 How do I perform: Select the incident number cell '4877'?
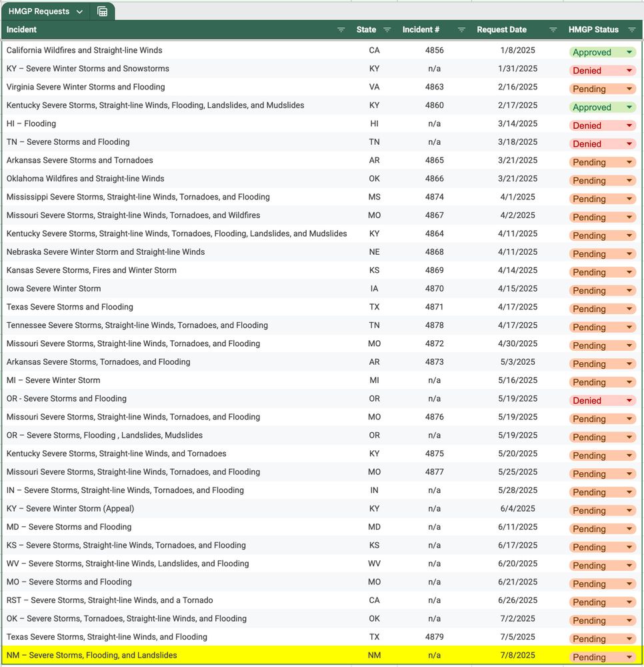pyautogui.click(x=434, y=472)
